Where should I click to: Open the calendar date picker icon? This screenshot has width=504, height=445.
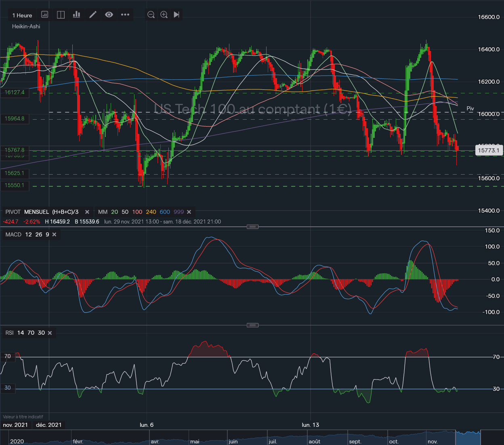45,15
